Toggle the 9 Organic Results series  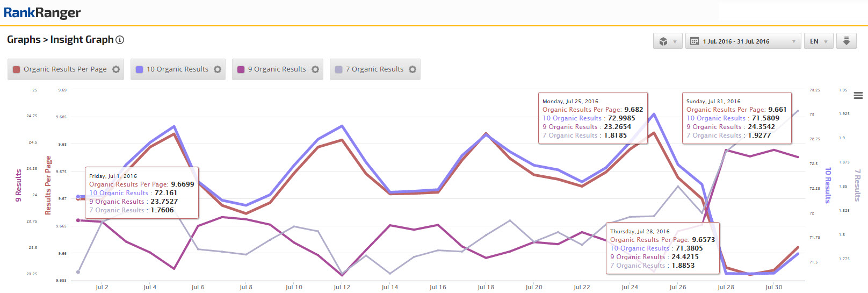(277, 69)
